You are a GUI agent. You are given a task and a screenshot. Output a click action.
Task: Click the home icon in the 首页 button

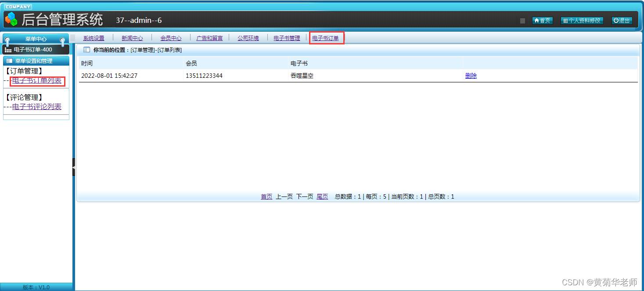pos(536,20)
